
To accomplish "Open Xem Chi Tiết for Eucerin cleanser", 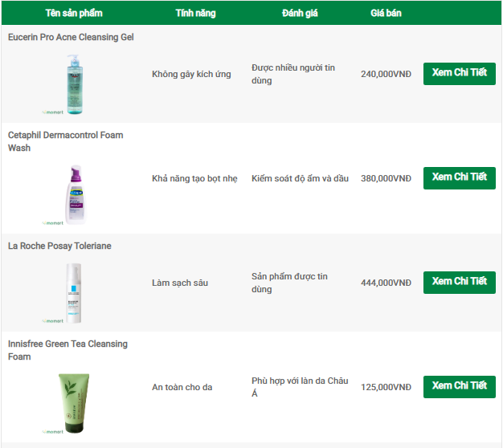I will click(459, 73).
